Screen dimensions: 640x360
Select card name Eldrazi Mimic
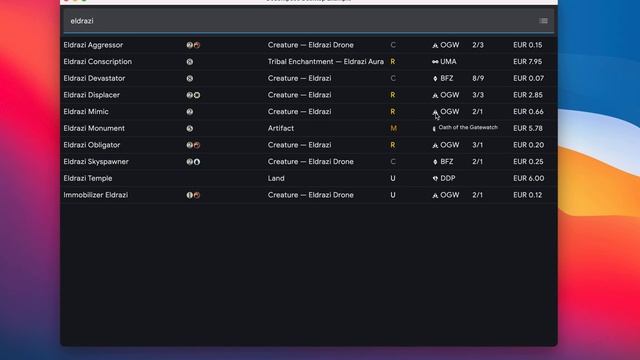tap(86, 112)
